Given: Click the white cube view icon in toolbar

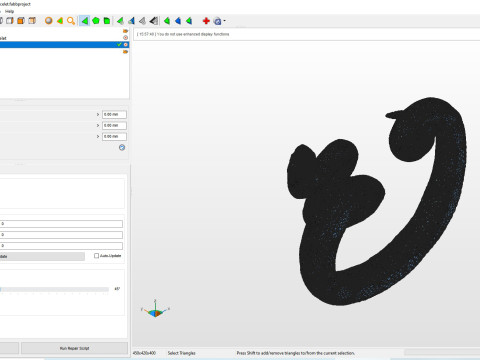Looking at the screenshot, I should click(x=10, y=21).
